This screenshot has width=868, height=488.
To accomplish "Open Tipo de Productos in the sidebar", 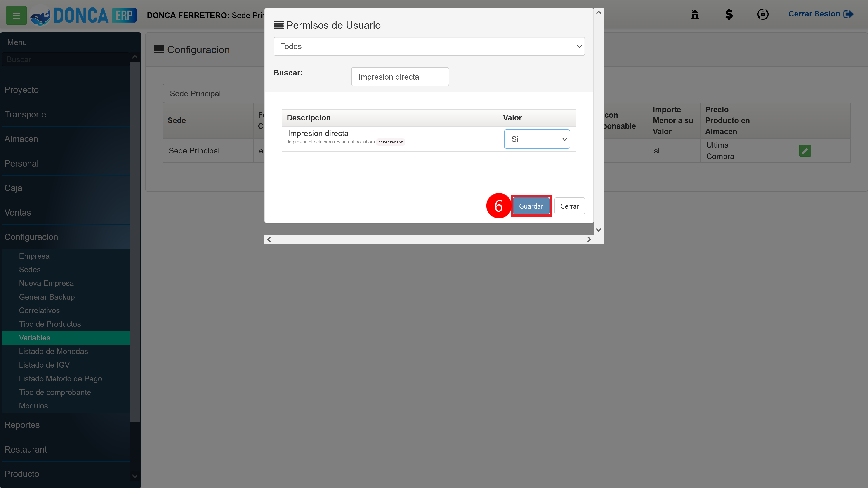I will 66,324.
